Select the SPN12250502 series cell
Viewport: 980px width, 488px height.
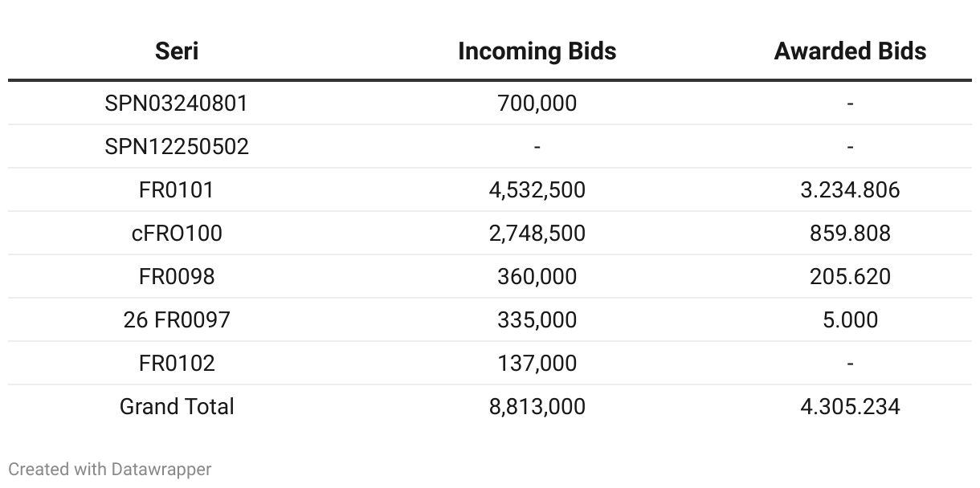pos(177,147)
